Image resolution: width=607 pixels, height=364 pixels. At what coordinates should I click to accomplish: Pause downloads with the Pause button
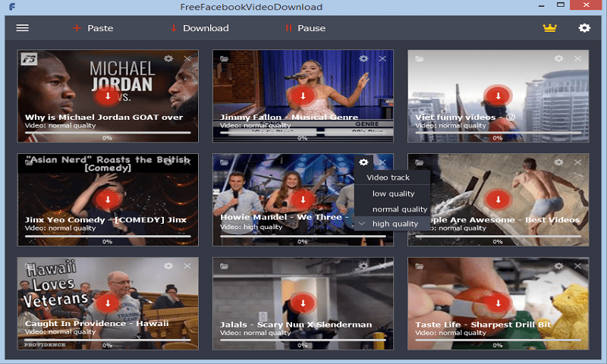coord(306,28)
